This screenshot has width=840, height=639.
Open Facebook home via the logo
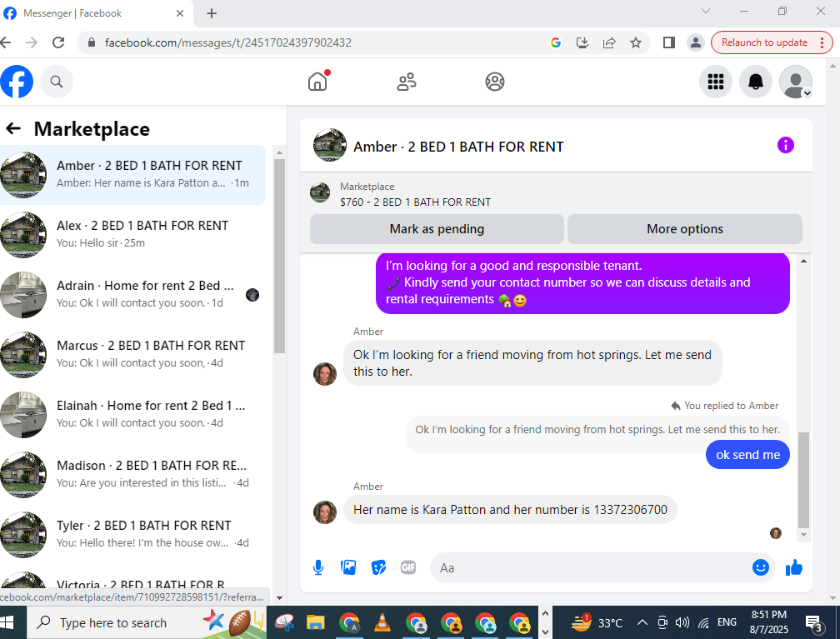pos(17,82)
